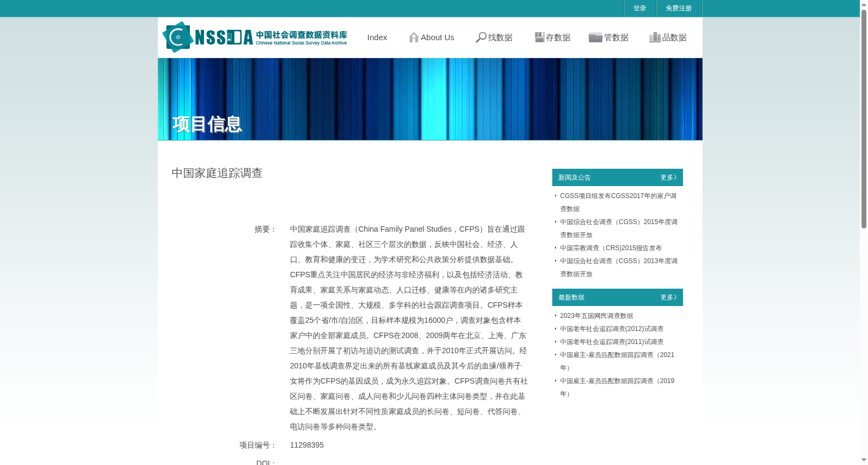Open CGSS 2015年度调查数据开放 news link

[x=618, y=228]
